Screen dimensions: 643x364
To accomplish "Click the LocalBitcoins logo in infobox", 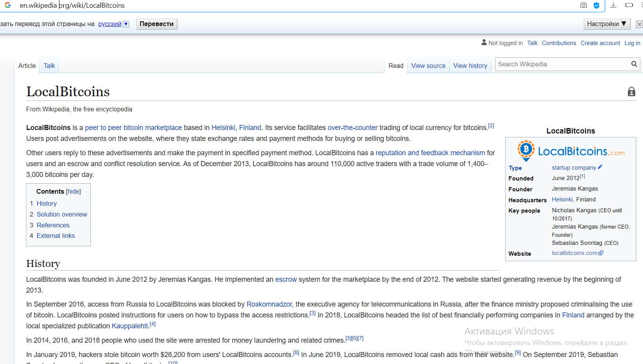I will [570, 151].
